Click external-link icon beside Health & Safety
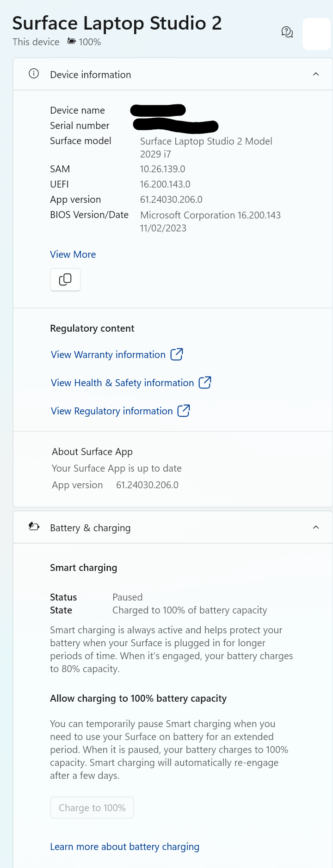Image resolution: width=333 pixels, height=868 pixels. (x=205, y=382)
